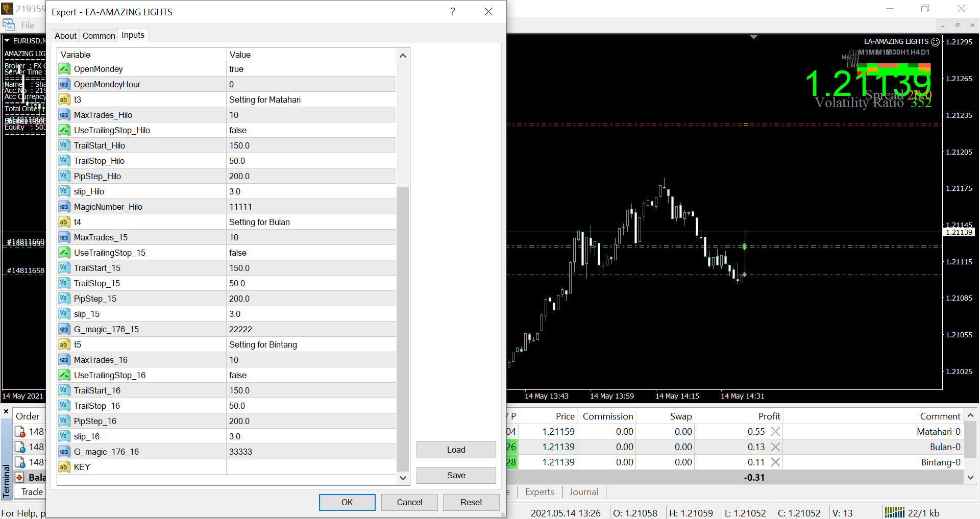Click the t3 string type icon
The height and width of the screenshot is (519, 980).
pyautogui.click(x=64, y=100)
